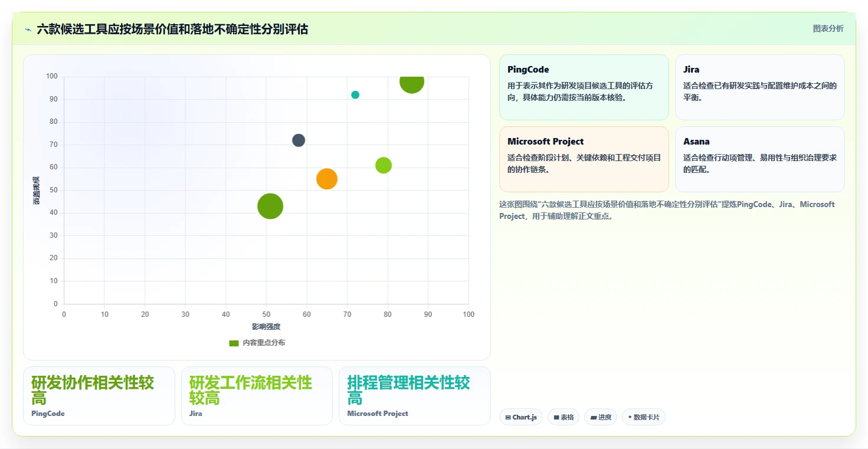Viewport: 868px width, 449px height.
Task: Click the y-axis tick label 100
Action: (52, 77)
